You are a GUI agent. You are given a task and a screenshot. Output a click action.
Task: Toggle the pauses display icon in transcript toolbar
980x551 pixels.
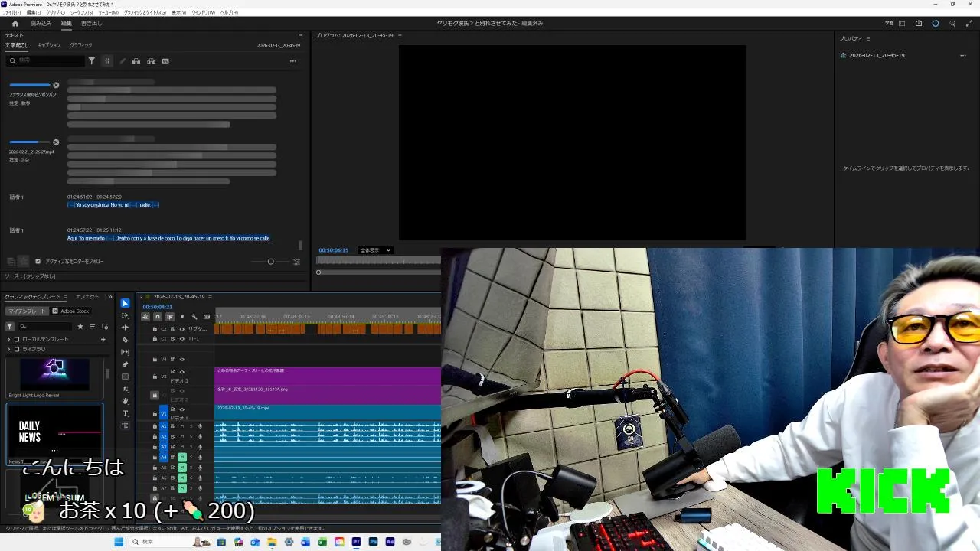click(107, 60)
